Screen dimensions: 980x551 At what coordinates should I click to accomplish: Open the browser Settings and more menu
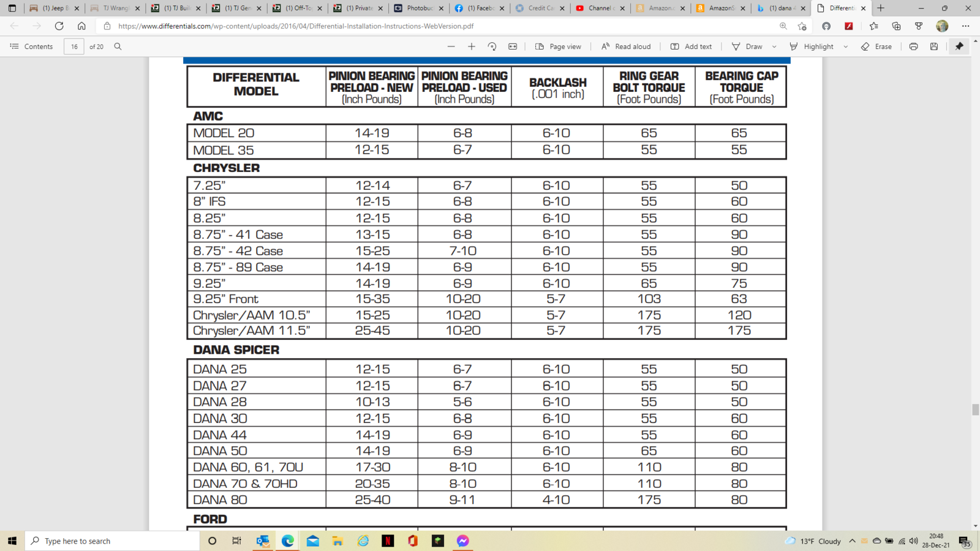(x=965, y=26)
